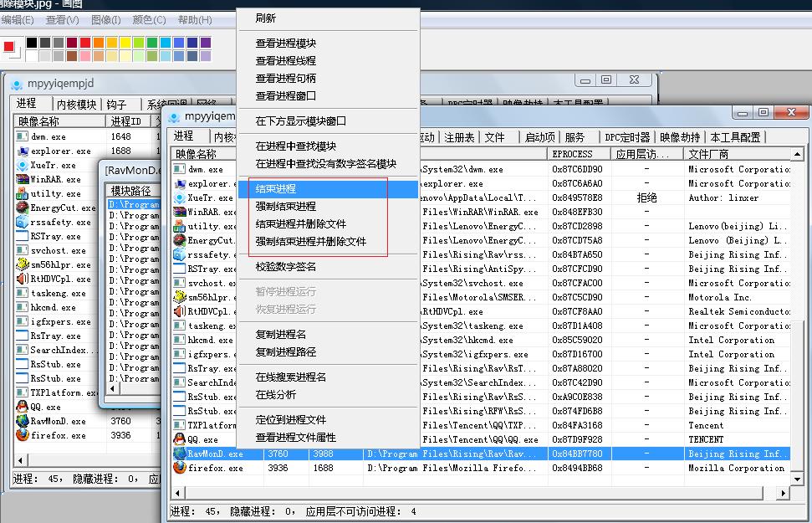Screen dimensions: 812x523
Task: Open 查看进程文件属性 menu entry
Action: tap(296, 438)
